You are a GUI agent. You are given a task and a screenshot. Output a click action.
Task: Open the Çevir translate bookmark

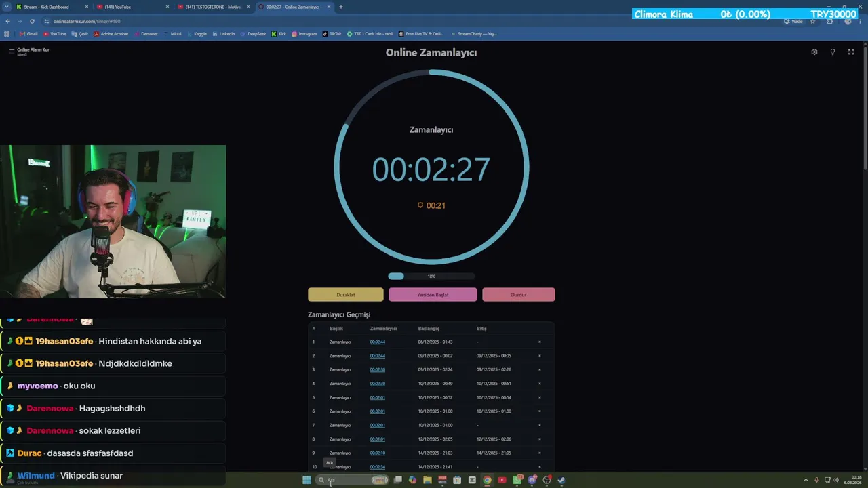point(80,33)
